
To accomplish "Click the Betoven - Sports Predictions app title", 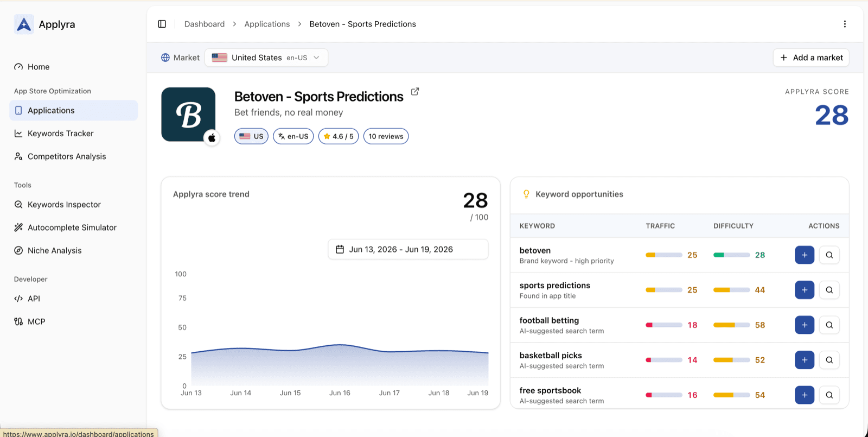I will [319, 97].
